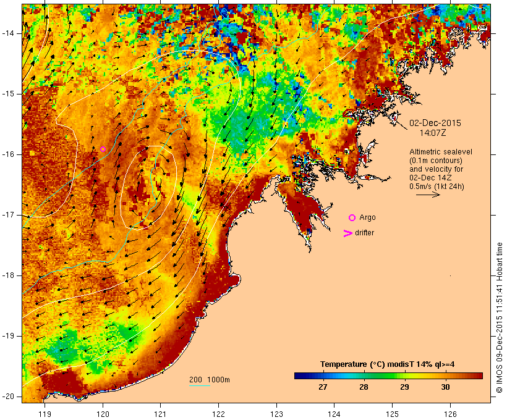Click longitude axis label 125
The width and height of the screenshot is (507, 420).
pyautogui.click(x=393, y=414)
